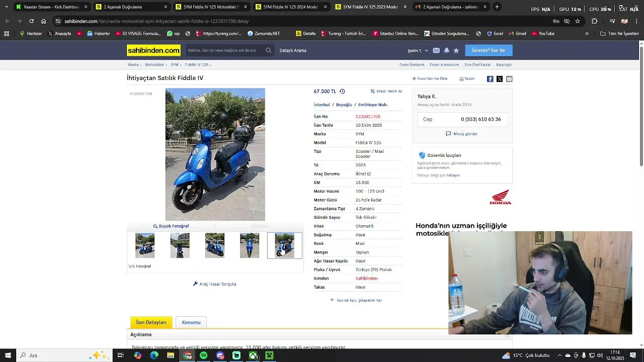Click the Honda logo advertisement
Viewport: 644px width, 362px height.
tap(500, 197)
